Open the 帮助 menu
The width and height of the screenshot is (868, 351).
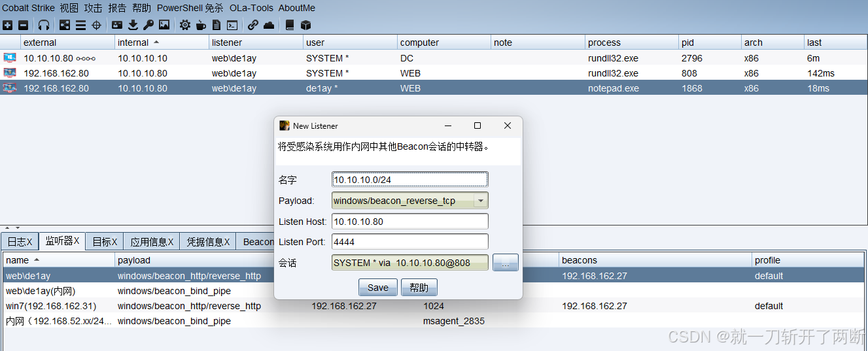(x=141, y=8)
